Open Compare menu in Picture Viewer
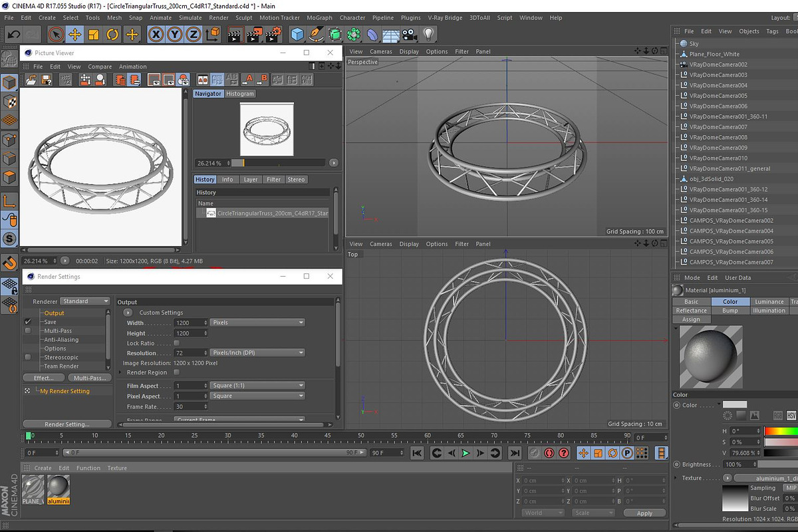This screenshot has height=532, width=798. coord(100,66)
